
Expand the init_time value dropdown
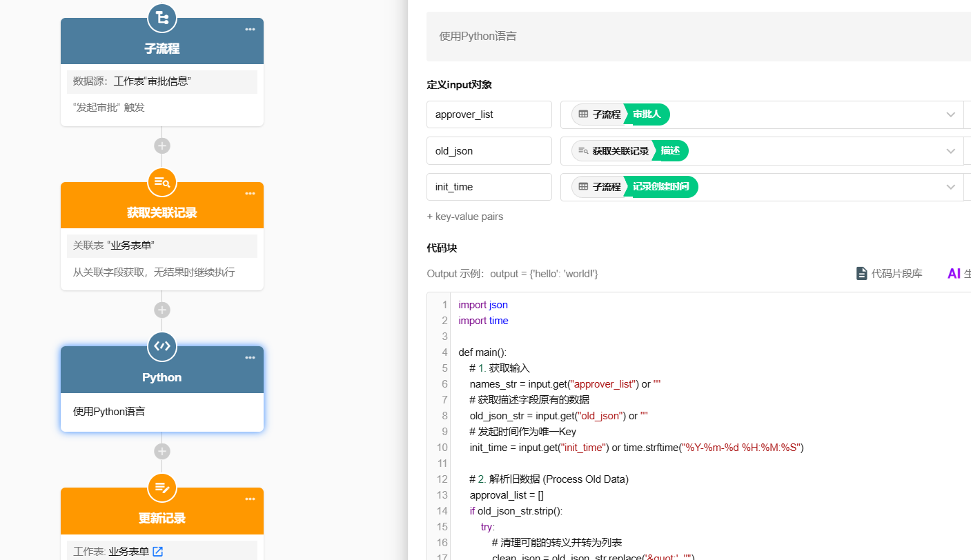[x=950, y=187]
